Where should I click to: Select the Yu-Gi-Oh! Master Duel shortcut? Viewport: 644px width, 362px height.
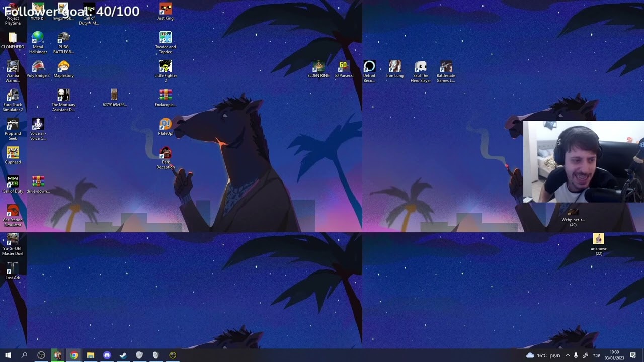coord(13,245)
